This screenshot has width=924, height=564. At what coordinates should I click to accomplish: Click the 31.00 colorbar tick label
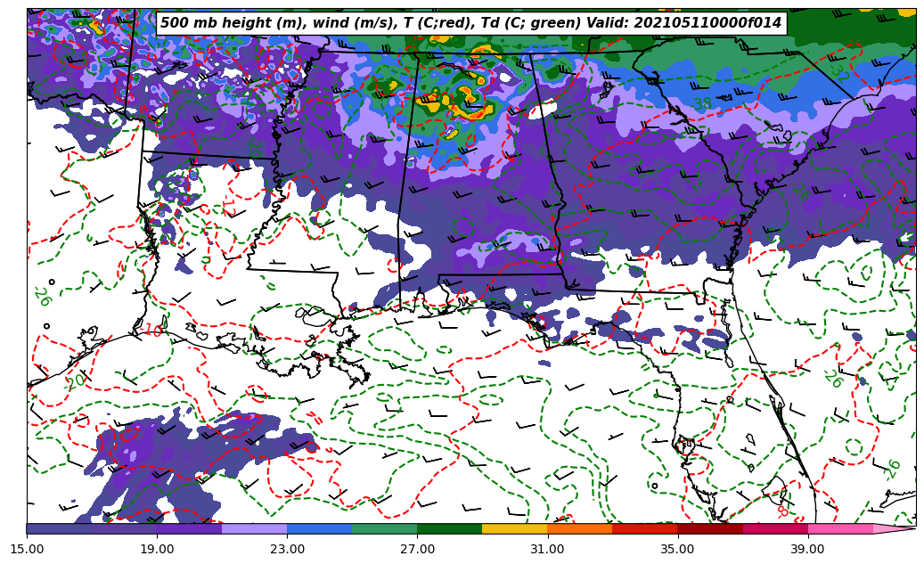pyautogui.click(x=547, y=549)
